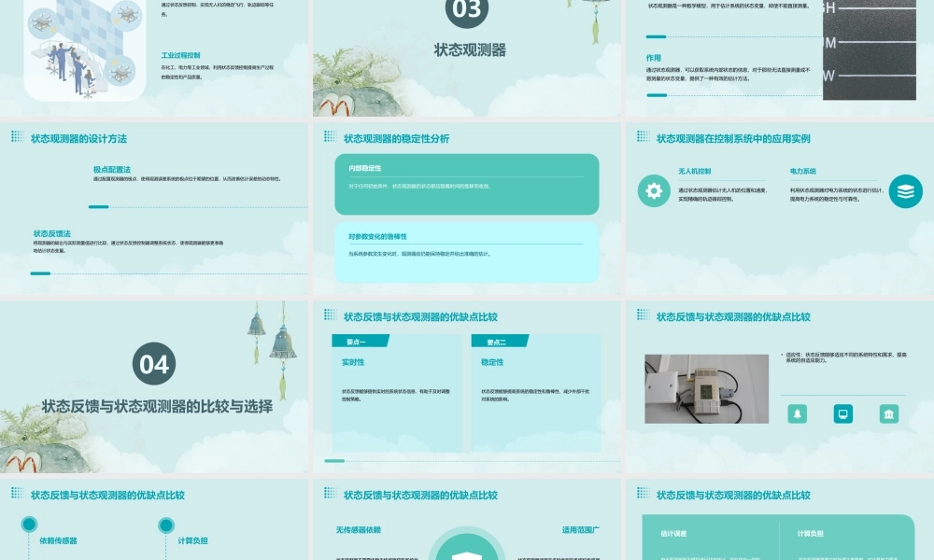
Task: Click the dotted grid icon beside 状态观测器在控制系统中的应用实例
Action: click(x=643, y=136)
